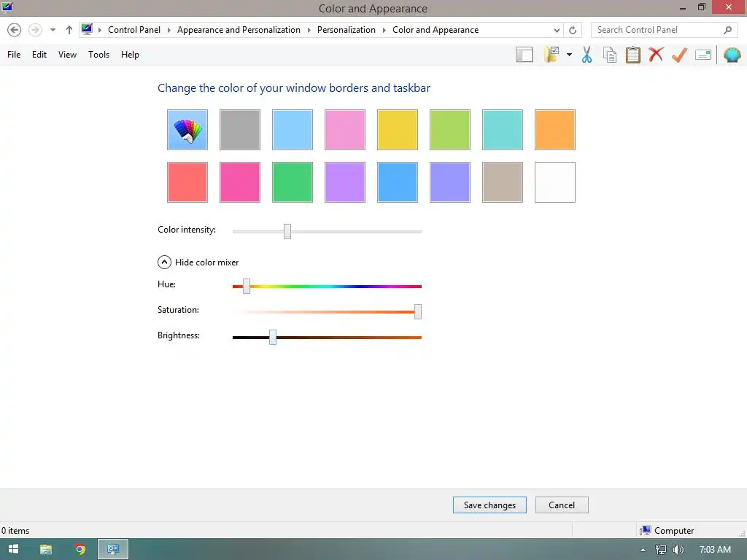The height and width of the screenshot is (560, 747).
Task: Click the 7:03 AM taskbar clock
Action: click(x=715, y=550)
